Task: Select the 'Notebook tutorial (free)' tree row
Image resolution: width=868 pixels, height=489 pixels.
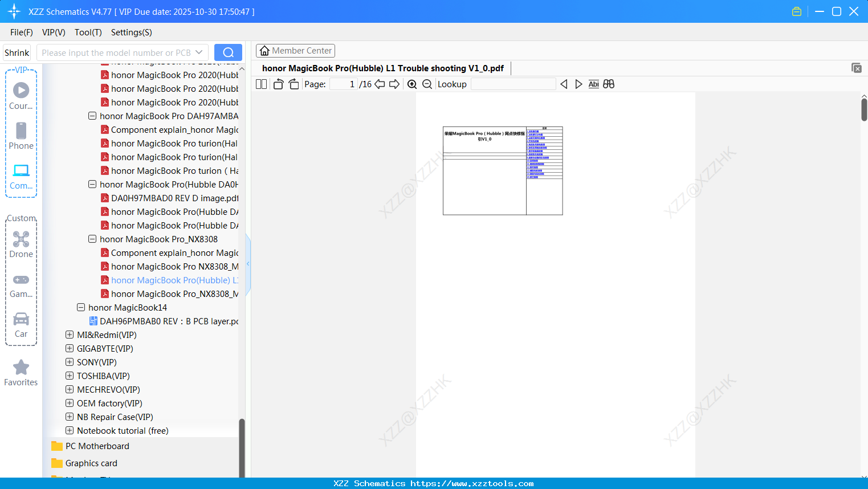Action: click(x=123, y=431)
